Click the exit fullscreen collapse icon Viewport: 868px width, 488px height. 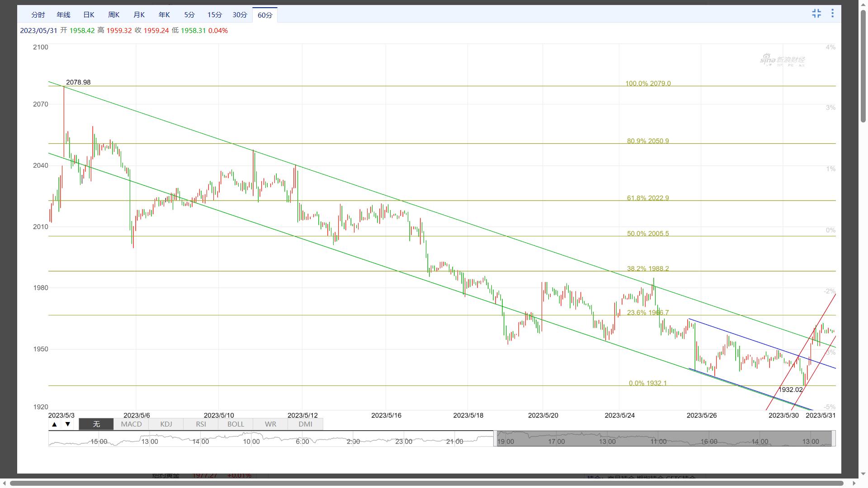point(816,14)
